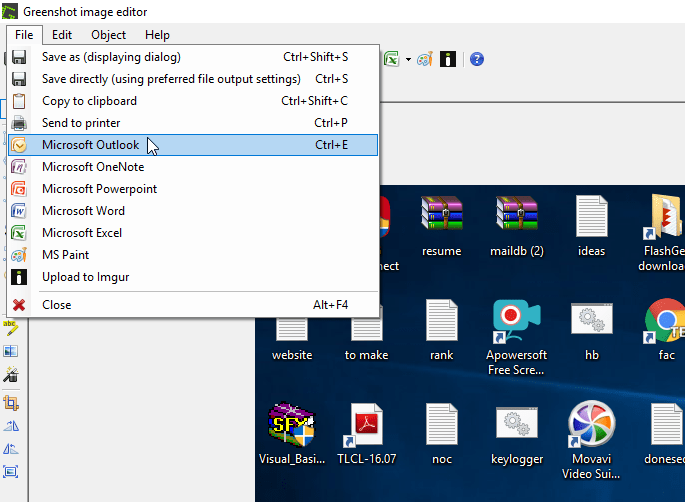Click the ideas text file icon

click(x=592, y=216)
